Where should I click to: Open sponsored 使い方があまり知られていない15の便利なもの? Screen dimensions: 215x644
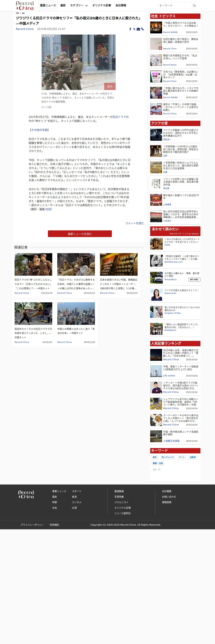click(x=182, y=309)
